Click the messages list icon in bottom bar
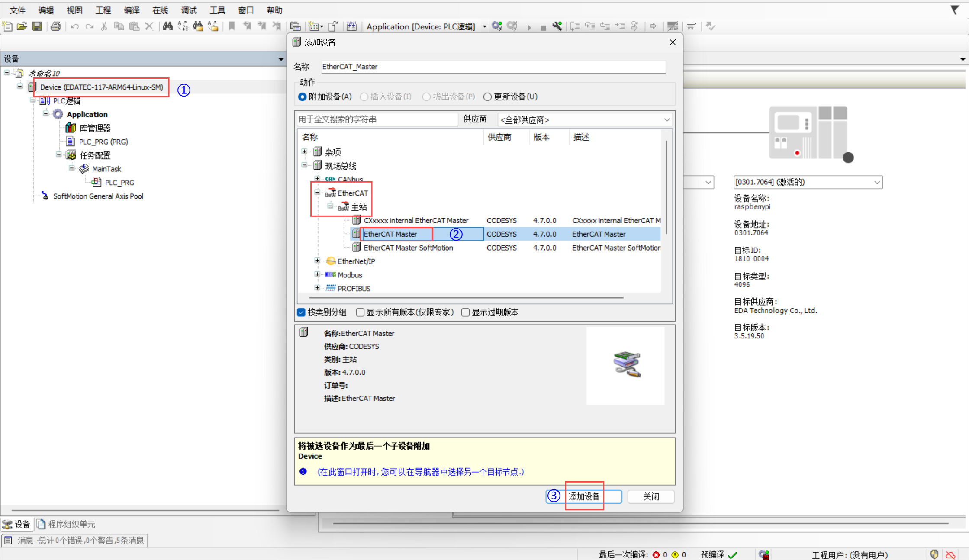The width and height of the screenshot is (969, 560). 8,540
